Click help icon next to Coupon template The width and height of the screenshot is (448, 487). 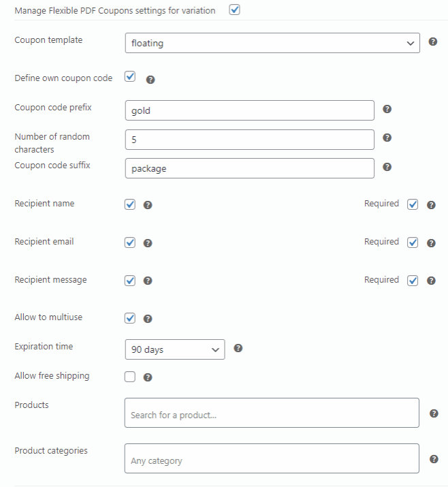(433, 42)
